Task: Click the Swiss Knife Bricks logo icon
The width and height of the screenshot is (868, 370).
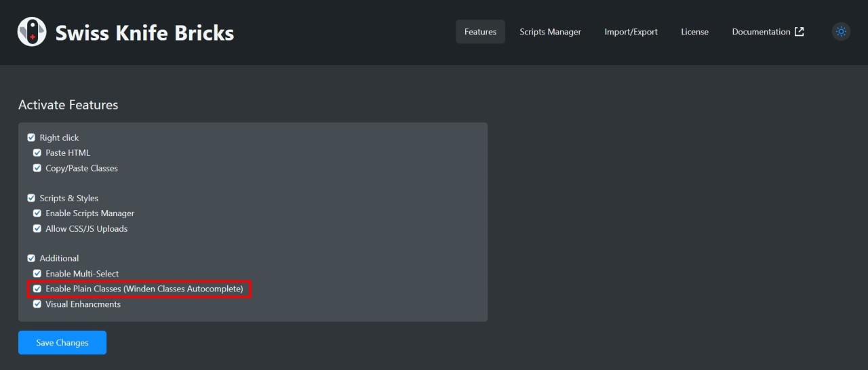Action: click(x=32, y=32)
